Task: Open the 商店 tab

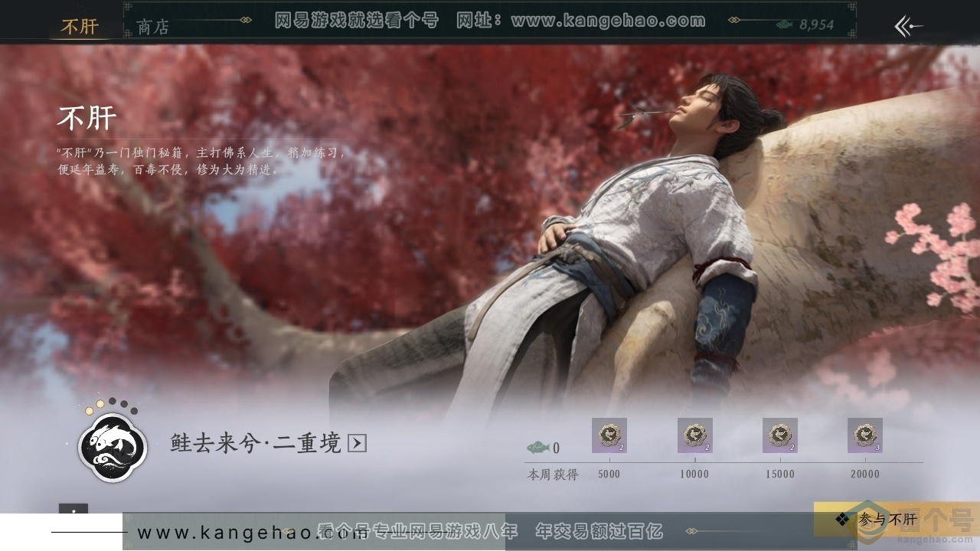Action: click(x=152, y=28)
